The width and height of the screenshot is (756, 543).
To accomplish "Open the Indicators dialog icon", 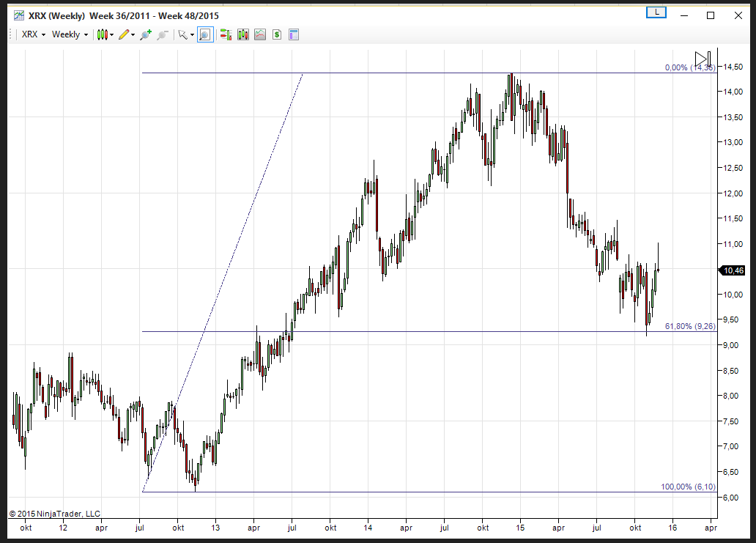I will (243, 34).
